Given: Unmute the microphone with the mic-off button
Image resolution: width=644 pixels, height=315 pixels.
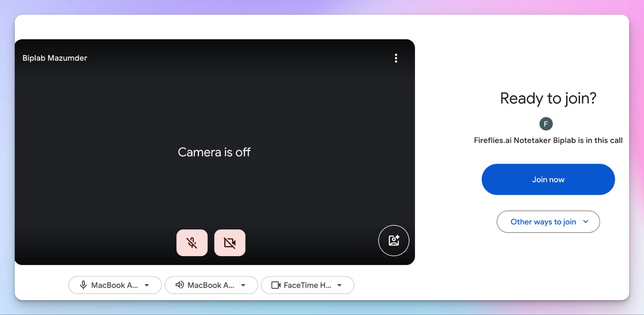Looking at the screenshot, I should 192,243.
